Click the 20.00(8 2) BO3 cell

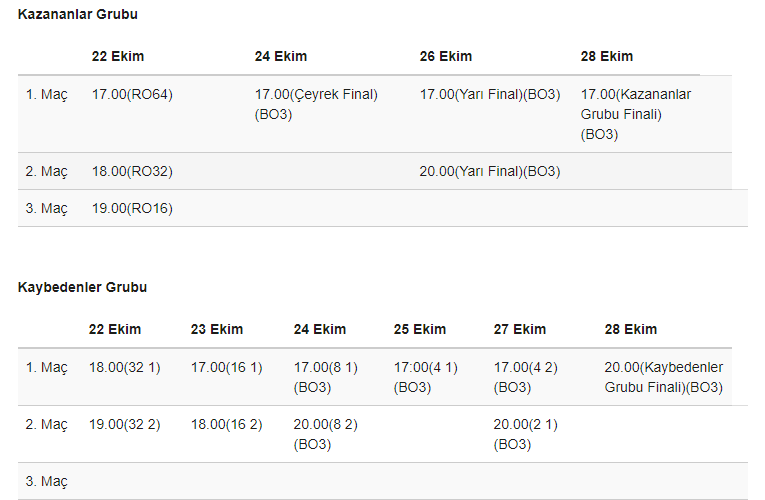[326, 434]
